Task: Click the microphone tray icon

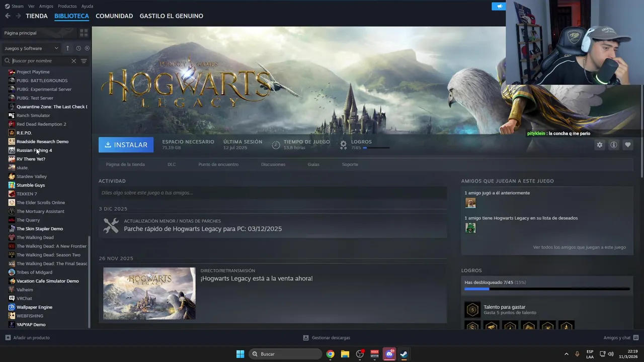Action: [577, 354]
